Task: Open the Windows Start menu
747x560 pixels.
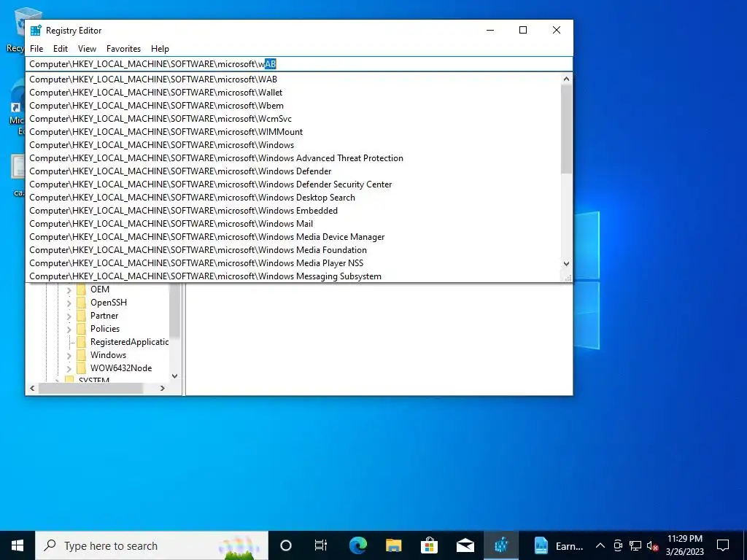Action: [x=18, y=545]
